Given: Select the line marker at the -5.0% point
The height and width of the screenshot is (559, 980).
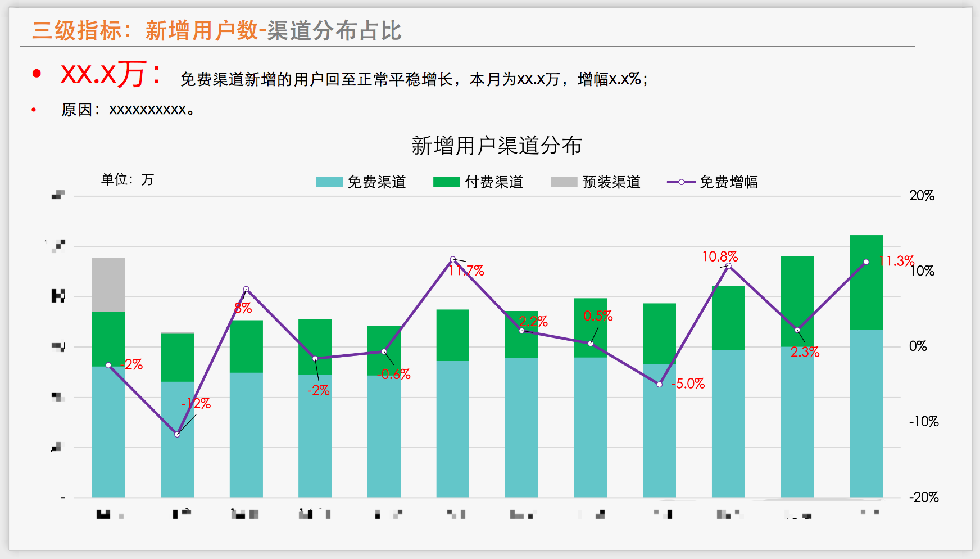Looking at the screenshot, I should [x=660, y=385].
